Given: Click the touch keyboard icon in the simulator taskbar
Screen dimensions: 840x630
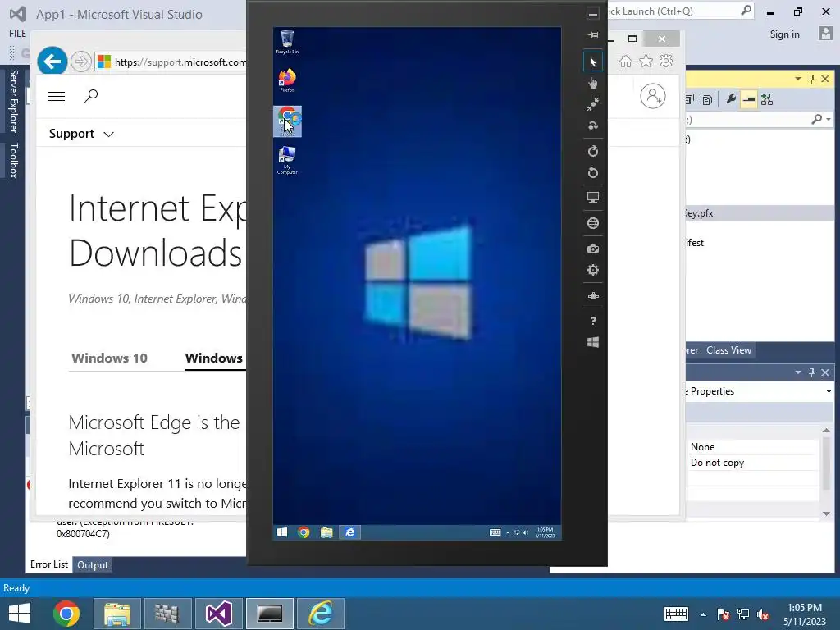Looking at the screenshot, I should (x=495, y=532).
